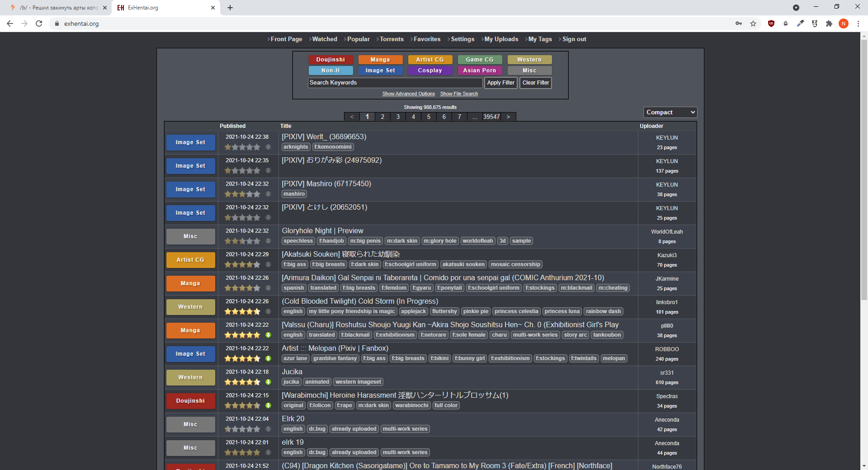Open the Favorites menu item
The width and height of the screenshot is (868, 470).
tap(427, 39)
